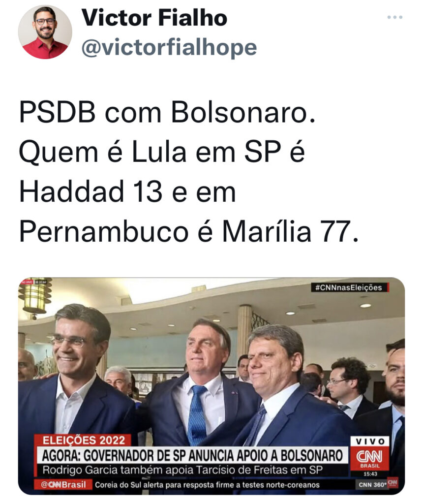Click Victor Fialho's profile avatar

click(x=45, y=32)
